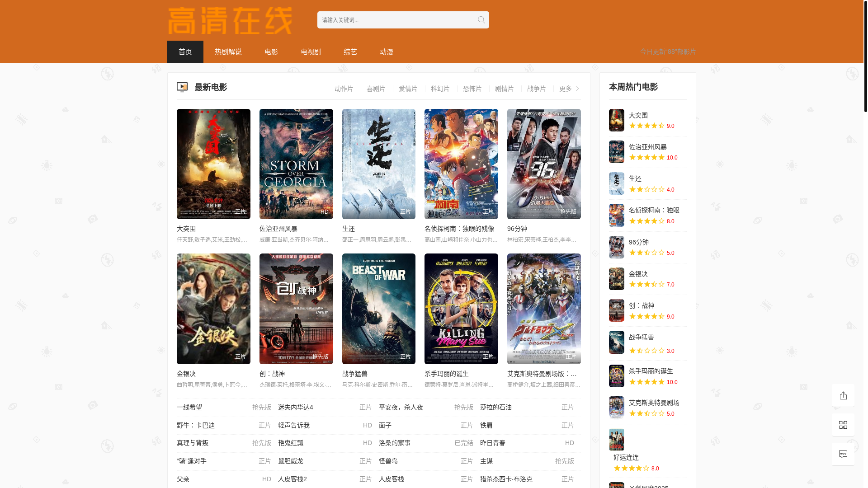
Task: Open the 艾克斯奥特曼剧场版 poster
Action: tap(544, 309)
